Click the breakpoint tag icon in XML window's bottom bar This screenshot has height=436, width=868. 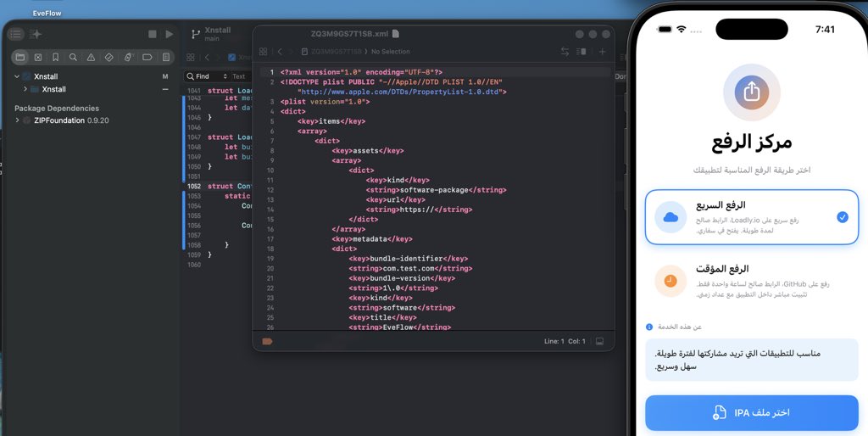point(267,341)
